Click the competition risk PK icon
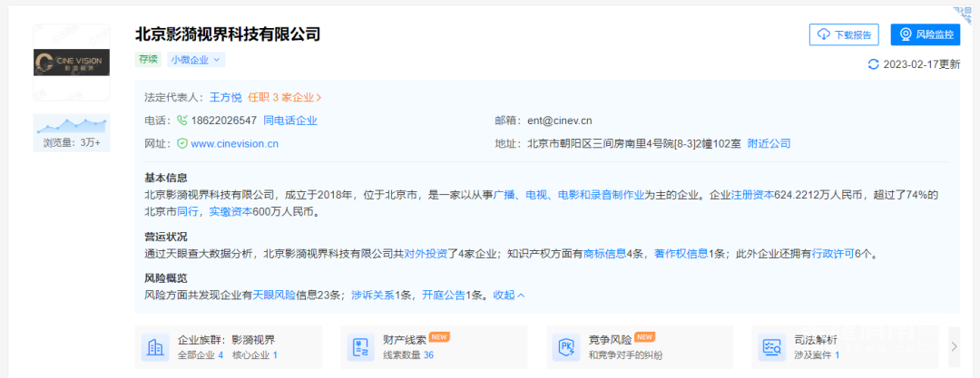Screen dimensions: 980x378 point(566,347)
